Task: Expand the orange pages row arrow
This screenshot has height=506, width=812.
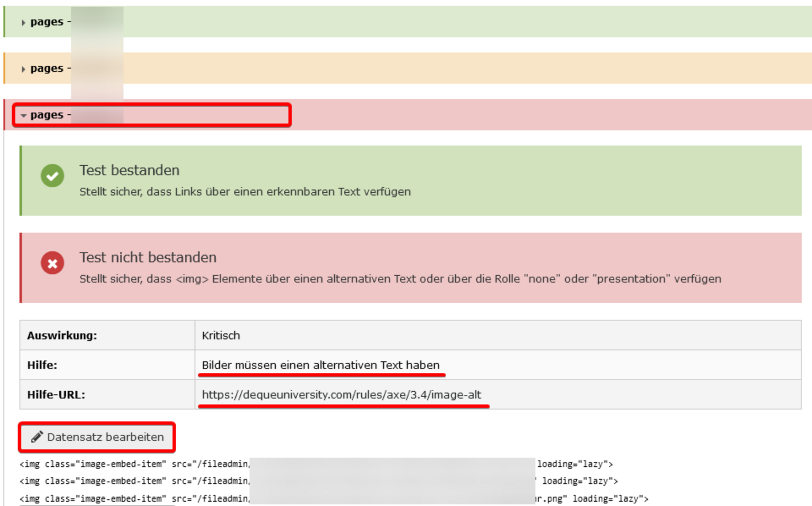Action: pos(24,69)
